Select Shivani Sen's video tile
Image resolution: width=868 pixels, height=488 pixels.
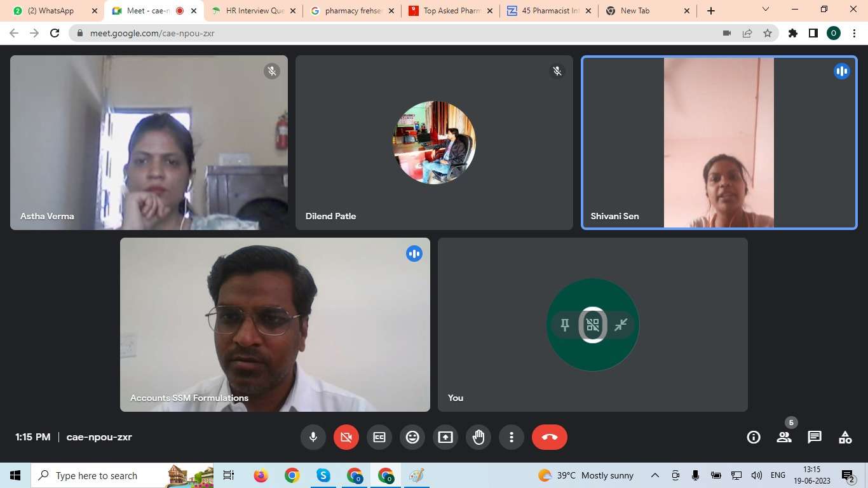[x=719, y=142]
